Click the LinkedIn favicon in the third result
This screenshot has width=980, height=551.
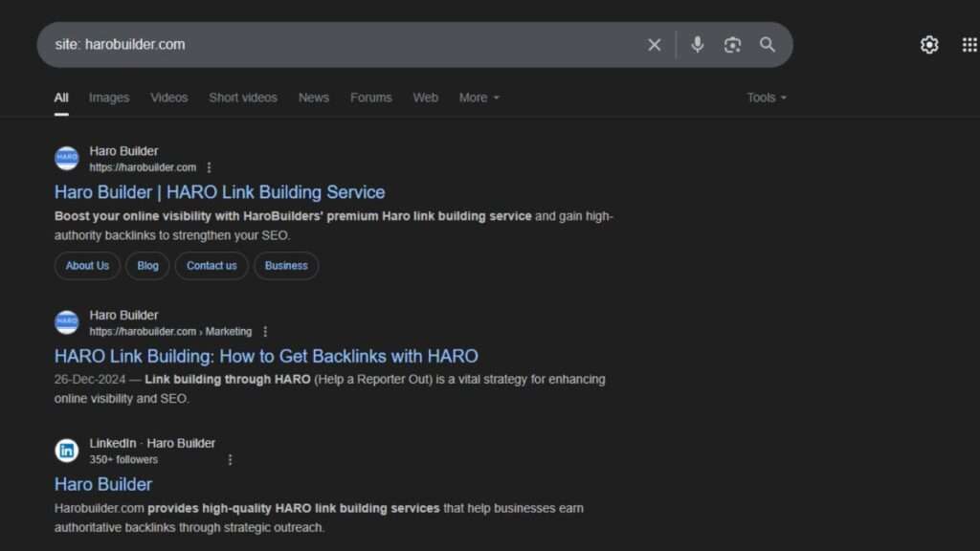tap(67, 451)
